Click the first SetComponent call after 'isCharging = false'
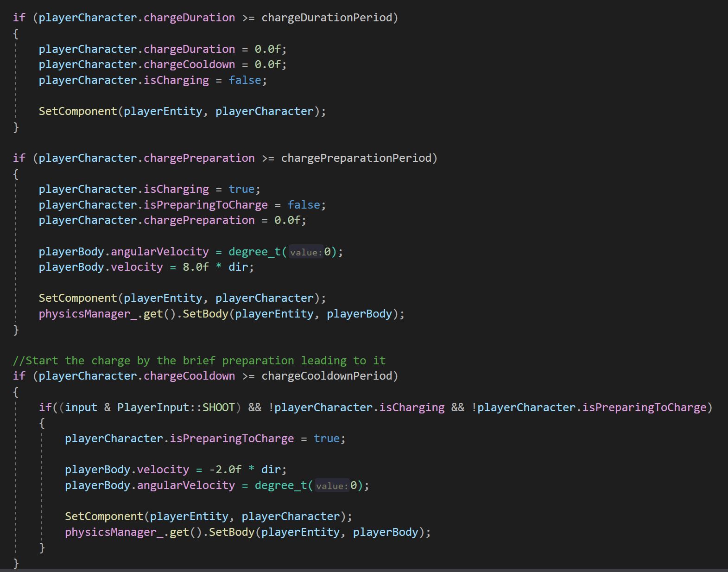 pos(182,111)
